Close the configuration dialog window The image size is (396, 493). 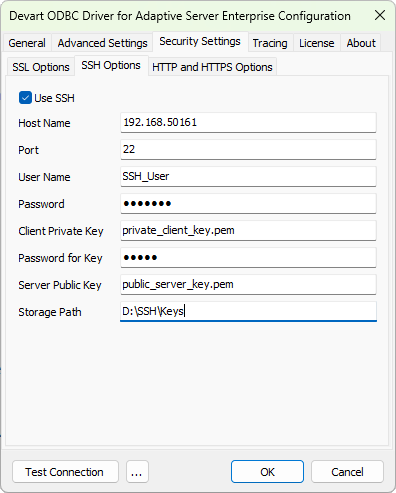380,15
